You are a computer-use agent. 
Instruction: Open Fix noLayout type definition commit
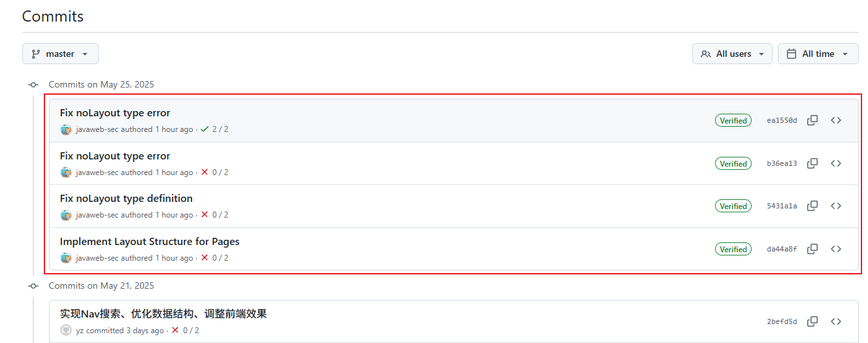[126, 199]
